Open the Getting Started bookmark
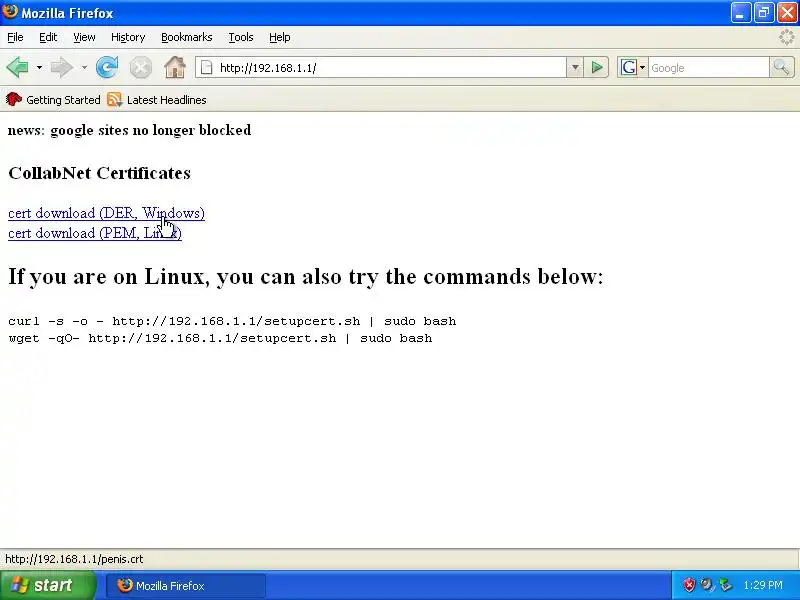800x600 pixels. [53, 100]
